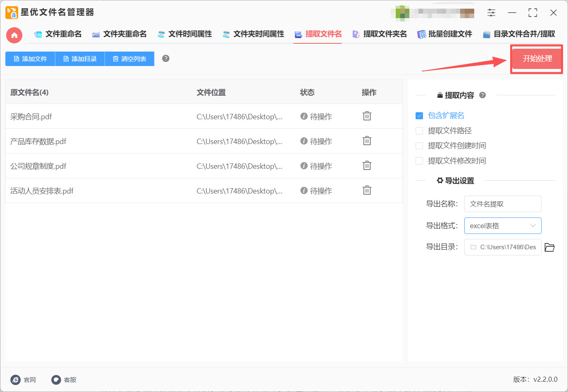Click the file path of 采购合同.pdf
This screenshot has height=392, width=568.
pyautogui.click(x=240, y=117)
